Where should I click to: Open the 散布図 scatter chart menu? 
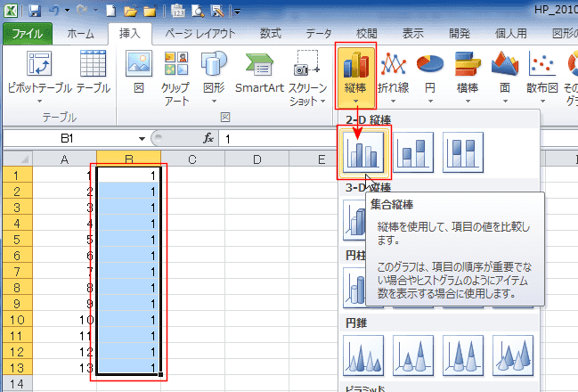click(x=541, y=78)
